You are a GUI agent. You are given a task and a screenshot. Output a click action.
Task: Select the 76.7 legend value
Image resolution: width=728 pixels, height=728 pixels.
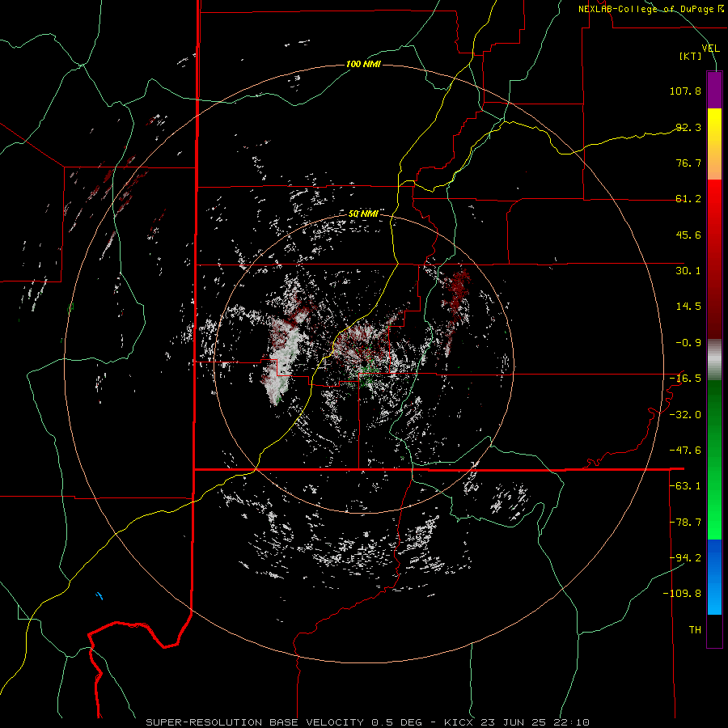(688, 163)
